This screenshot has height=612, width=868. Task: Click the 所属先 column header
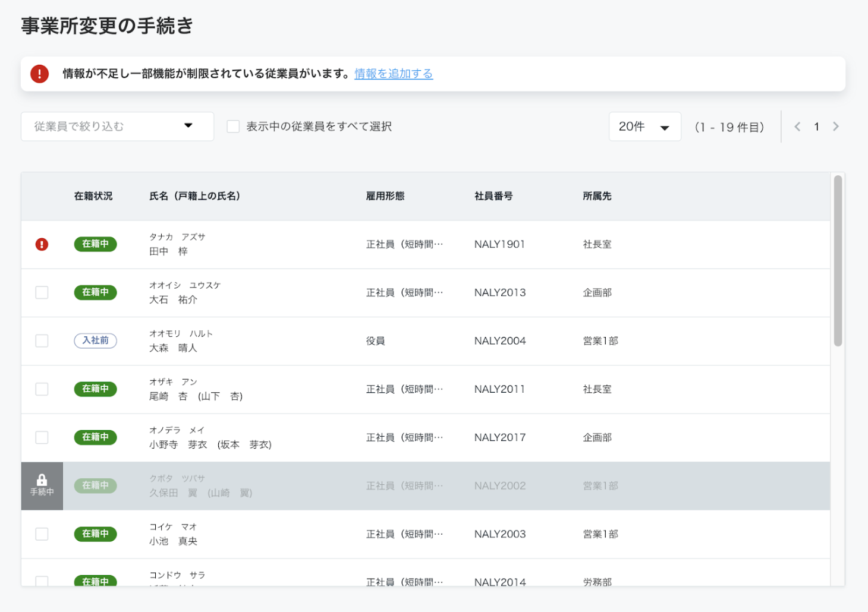[597, 196]
